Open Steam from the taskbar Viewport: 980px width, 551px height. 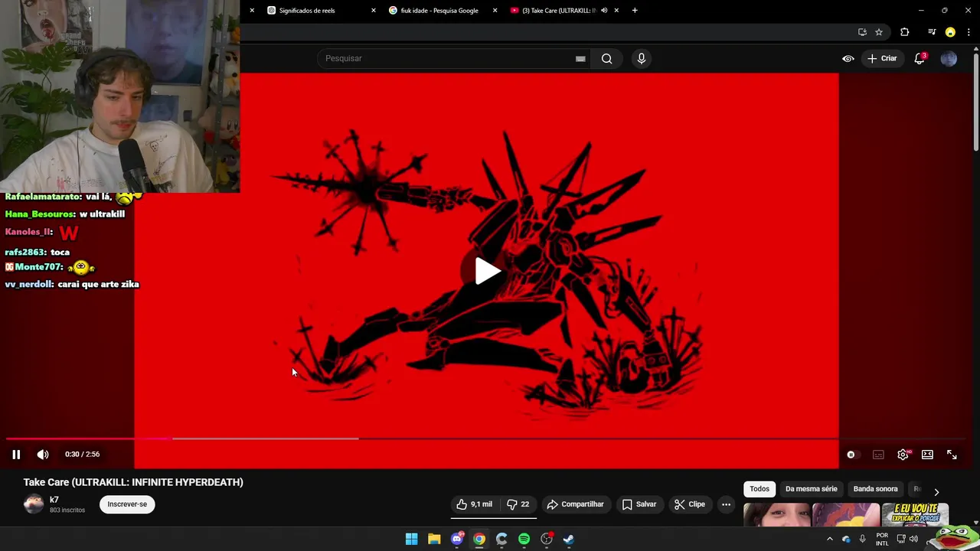pos(569,540)
